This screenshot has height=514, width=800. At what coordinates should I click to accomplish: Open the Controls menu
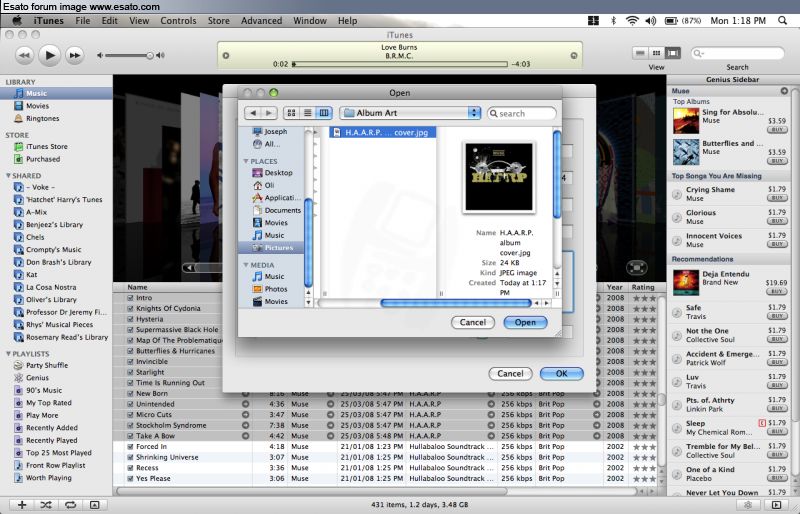178,21
